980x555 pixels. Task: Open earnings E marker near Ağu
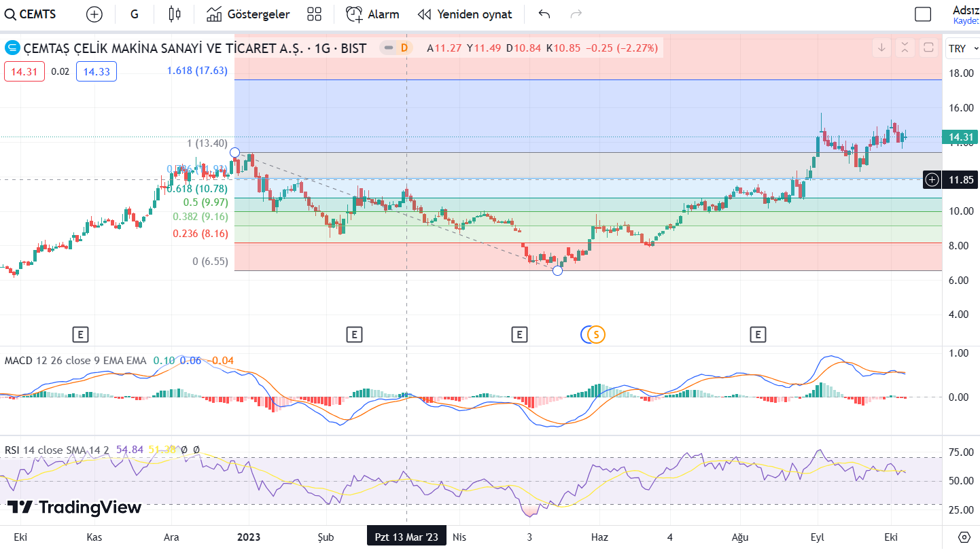(x=758, y=334)
